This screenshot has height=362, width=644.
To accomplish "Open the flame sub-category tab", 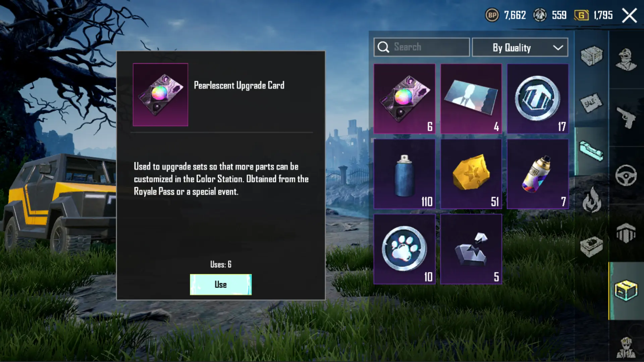I will 592,199.
